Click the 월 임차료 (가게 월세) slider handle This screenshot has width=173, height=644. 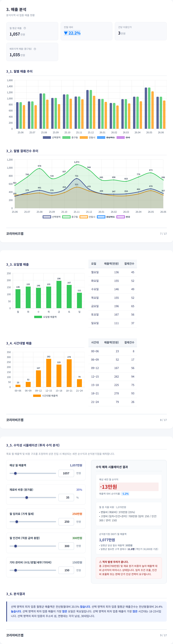pyautogui.click(x=17, y=522)
